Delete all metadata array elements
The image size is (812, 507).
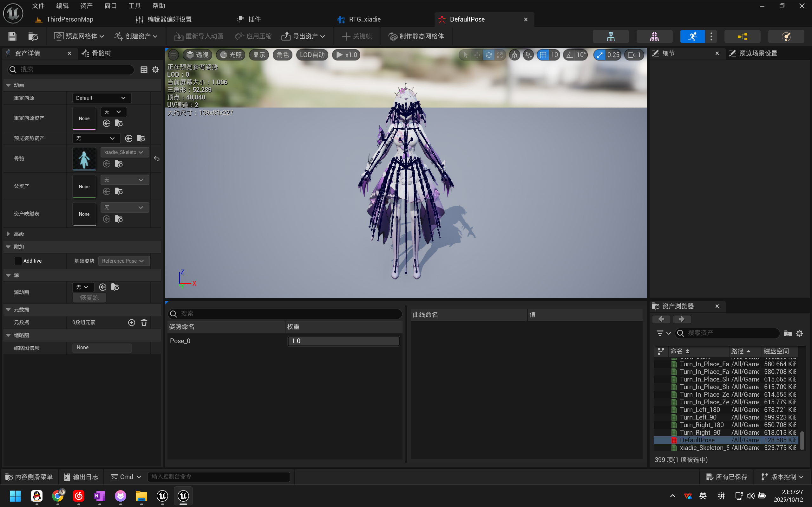click(x=144, y=322)
